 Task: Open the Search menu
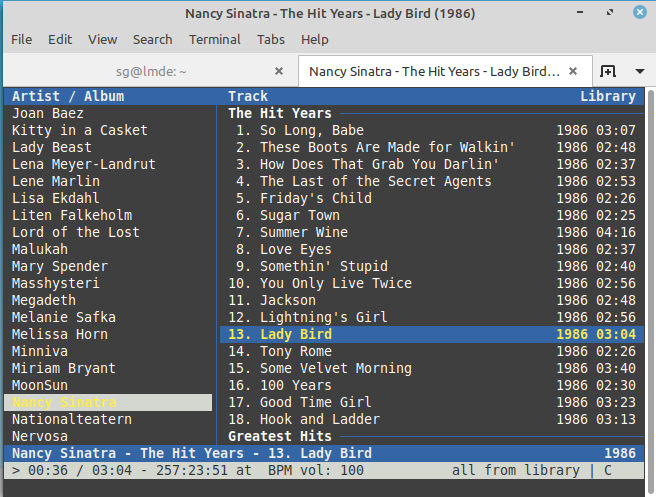(152, 39)
